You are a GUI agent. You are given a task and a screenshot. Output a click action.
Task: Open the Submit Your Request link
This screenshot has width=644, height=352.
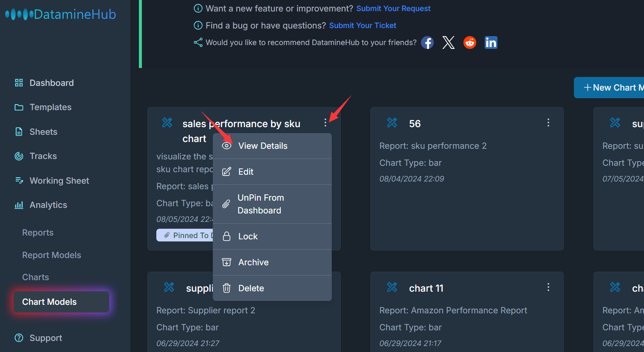click(393, 9)
